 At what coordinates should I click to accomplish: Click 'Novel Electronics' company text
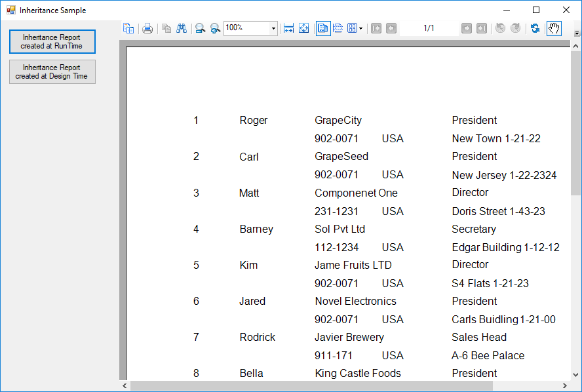coord(356,301)
